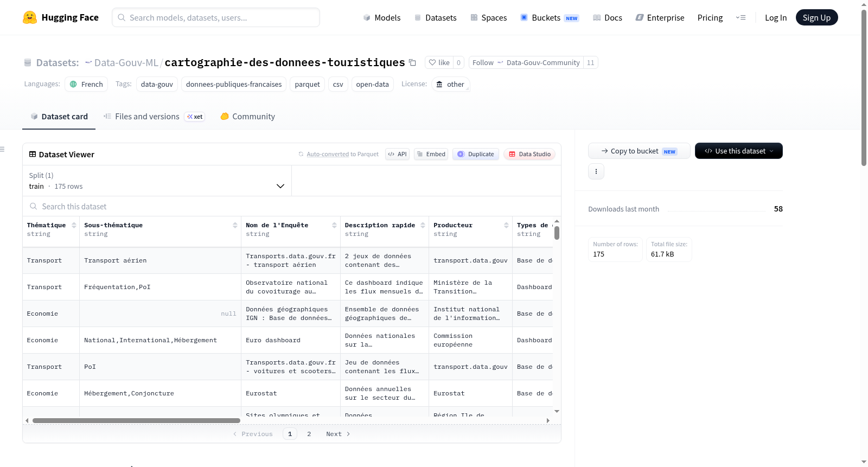This screenshot has height=467, width=868.
Task: Click the table's horizontal scrollbar
Action: [136, 420]
